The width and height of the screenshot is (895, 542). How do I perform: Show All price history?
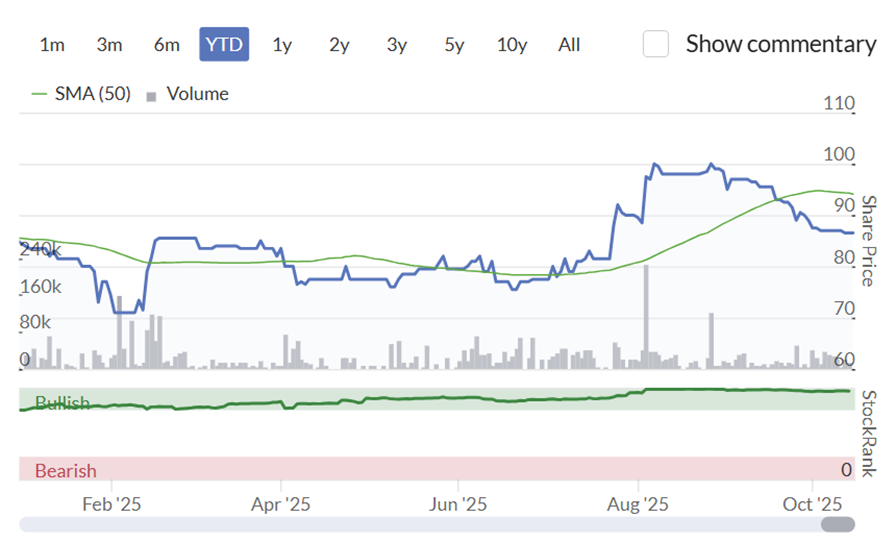569,45
